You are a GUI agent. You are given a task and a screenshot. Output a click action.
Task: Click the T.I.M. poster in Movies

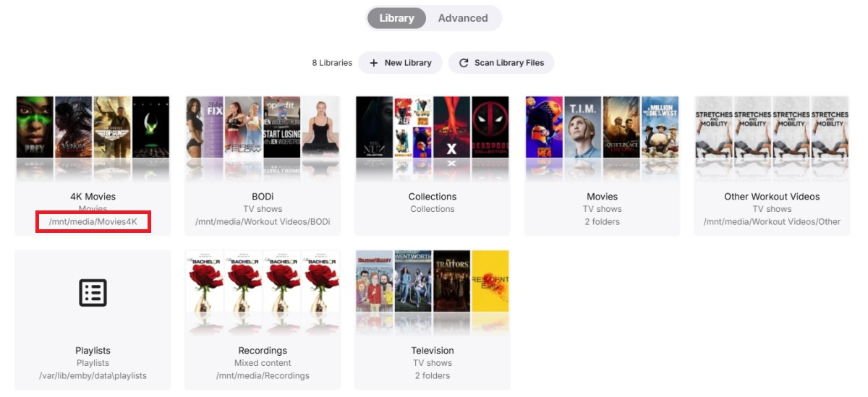click(583, 128)
